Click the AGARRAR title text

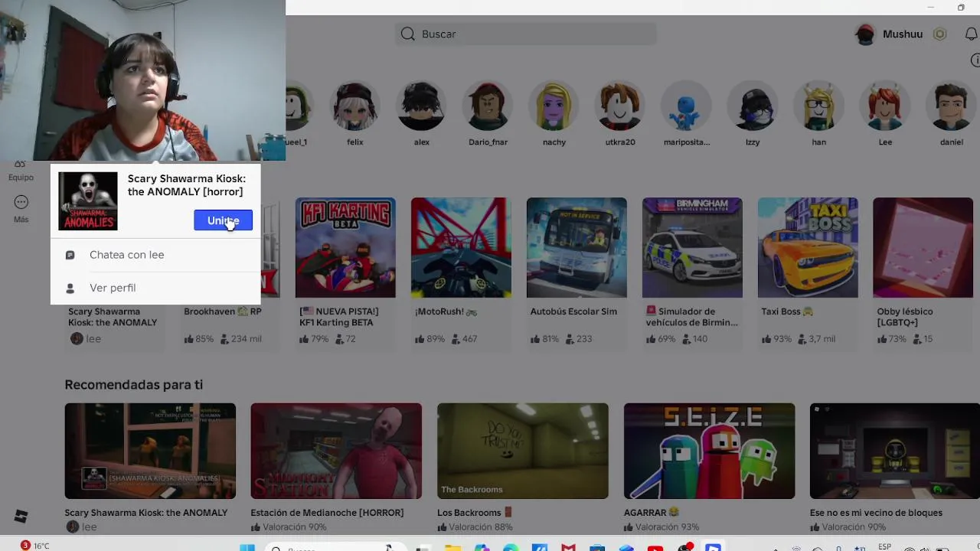point(652,513)
